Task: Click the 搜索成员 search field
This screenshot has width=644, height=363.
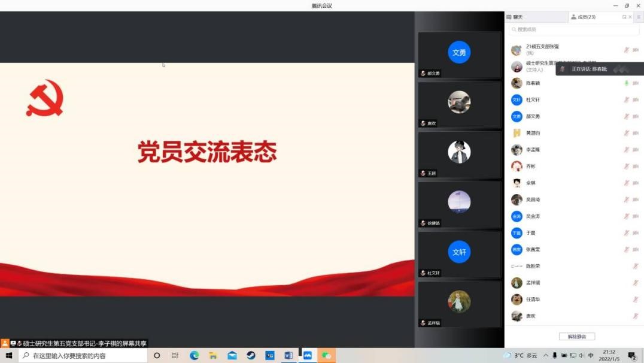Action: [573, 29]
